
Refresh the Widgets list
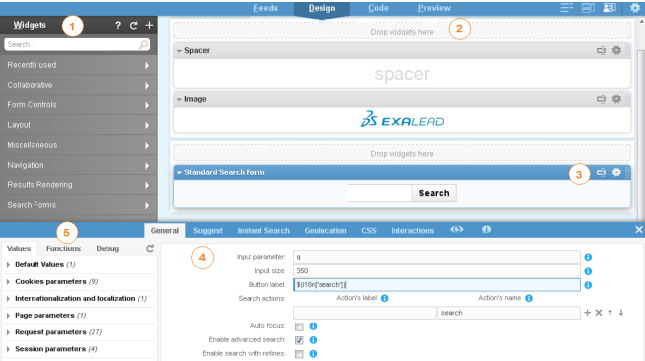133,25
